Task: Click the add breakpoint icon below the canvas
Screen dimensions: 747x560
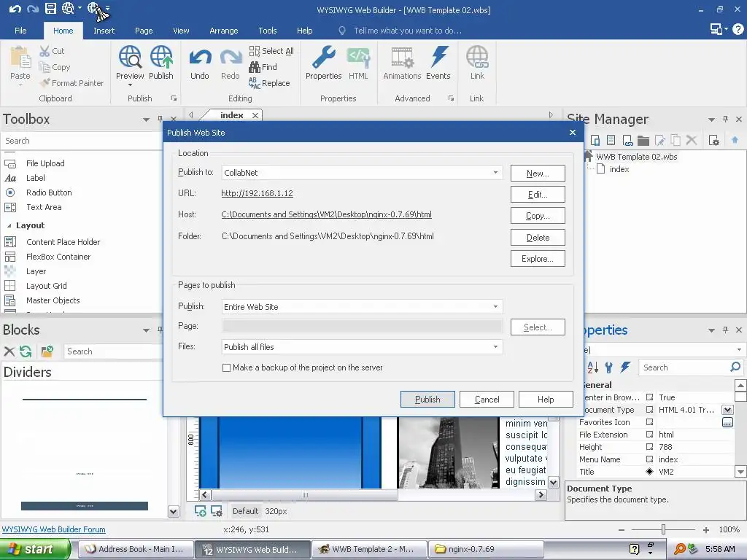Action: pyautogui.click(x=201, y=511)
